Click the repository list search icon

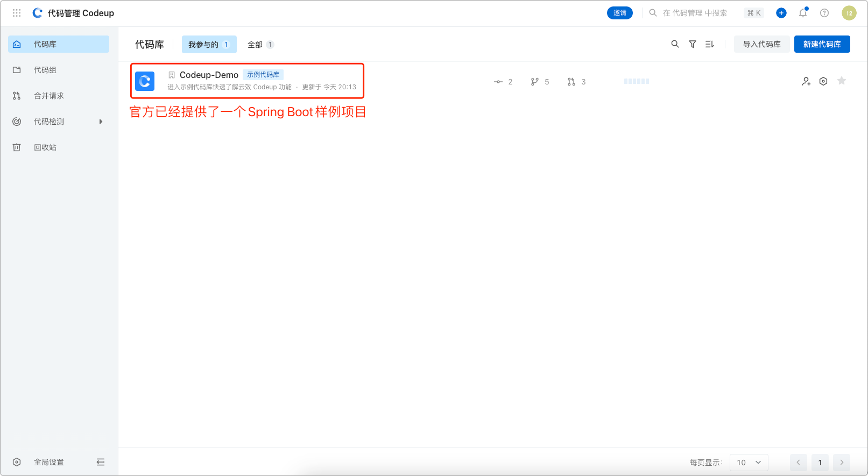coord(675,44)
